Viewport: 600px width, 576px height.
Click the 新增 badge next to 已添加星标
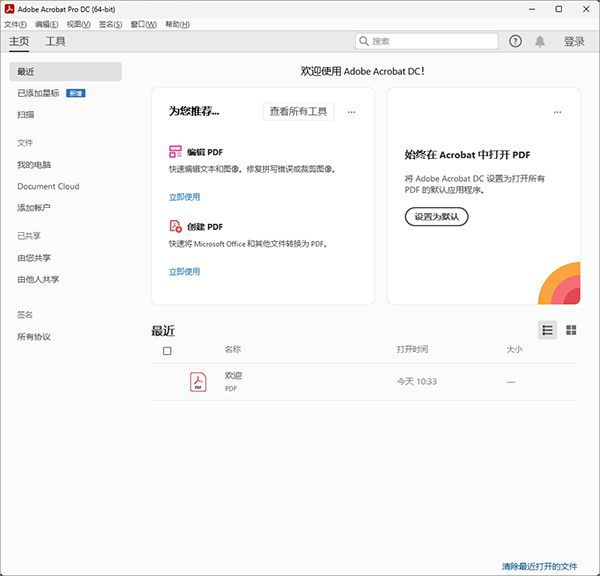pos(76,93)
